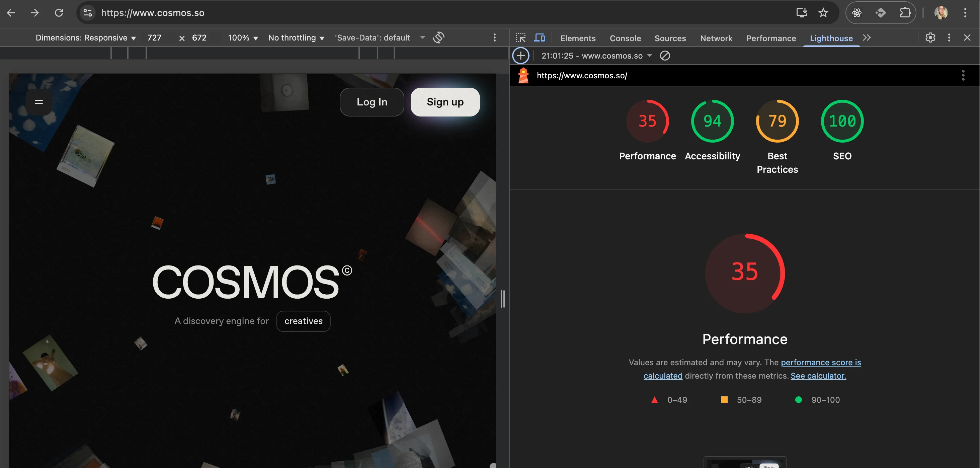Edit the viewport height field 672
980x468 pixels.
pos(199,38)
